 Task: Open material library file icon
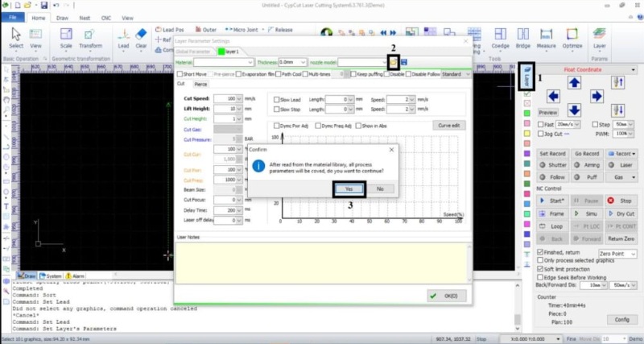(393, 62)
